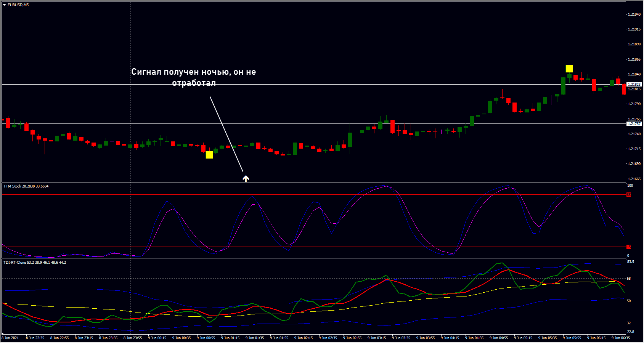Click the 9 Jun 06:35 time label
Screen dimensions: 644x343
click(621, 338)
